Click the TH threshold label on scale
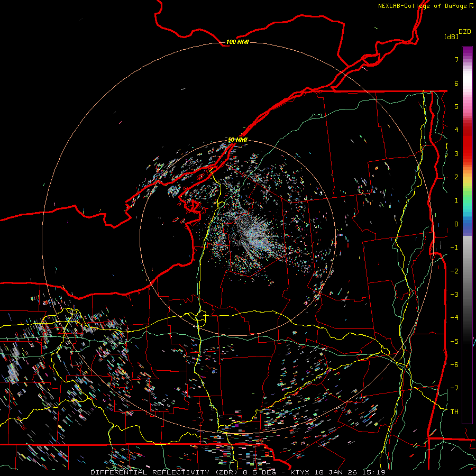Image resolution: width=476 pixels, height=476 pixels. click(x=454, y=412)
